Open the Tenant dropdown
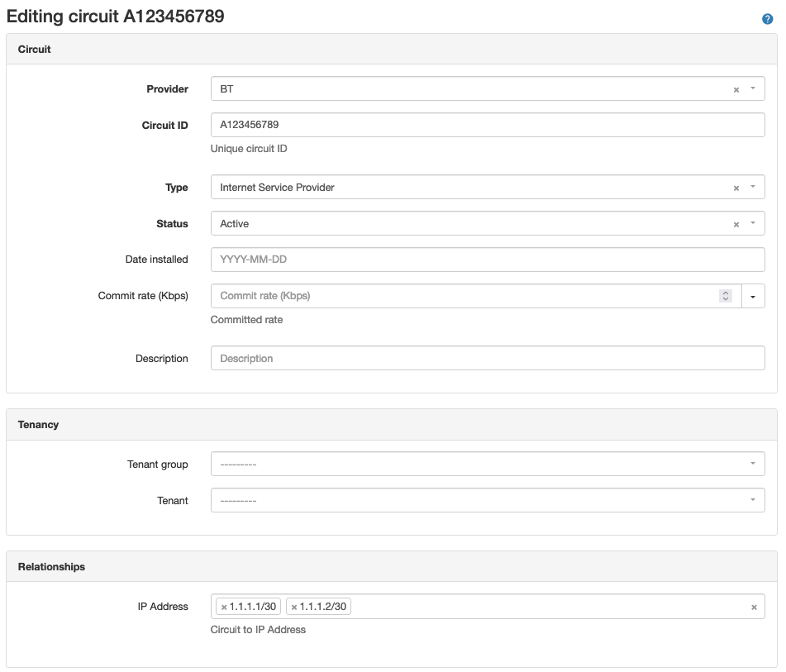786x672 pixels. tap(488, 500)
